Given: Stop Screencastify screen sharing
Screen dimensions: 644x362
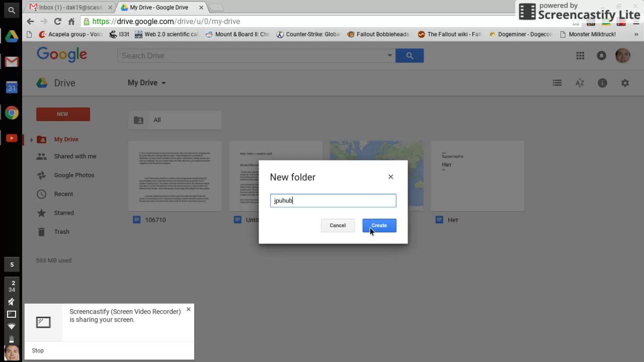Looking at the screenshot, I should pos(38,350).
